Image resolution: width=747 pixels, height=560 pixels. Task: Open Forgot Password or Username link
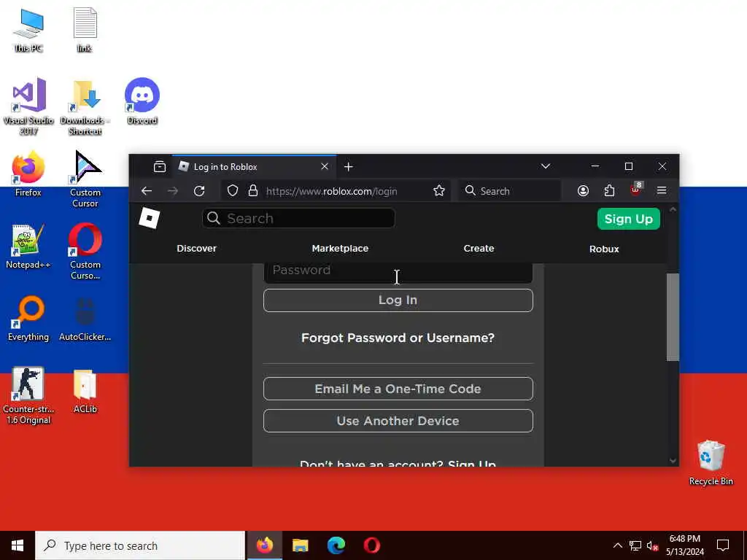[398, 338]
